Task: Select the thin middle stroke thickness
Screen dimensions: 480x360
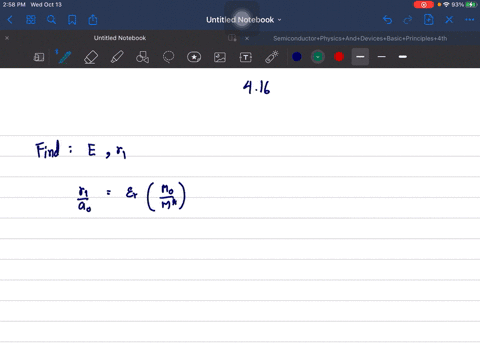Action: pyautogui.click(x=382, y=57)
